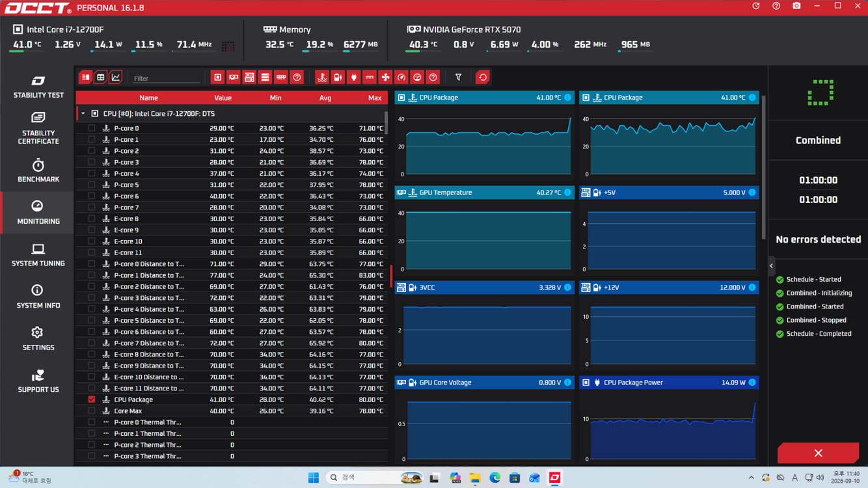Check the P-core 0 temperature checkbox
The width and height of the screenshot is (868, 488).
point(92,128)
